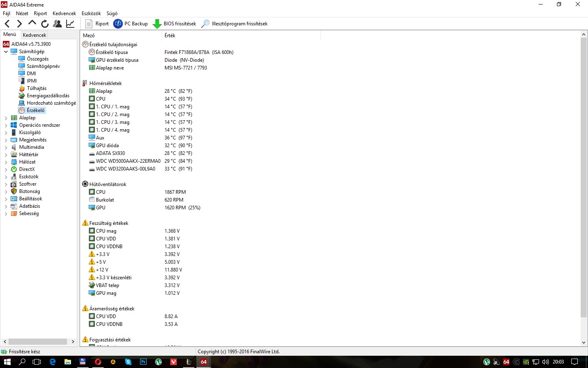Image resolution: width=588 pixels, height=368 pixels.
Task: Open the Windows Start menu
Action: pos(7,362)
